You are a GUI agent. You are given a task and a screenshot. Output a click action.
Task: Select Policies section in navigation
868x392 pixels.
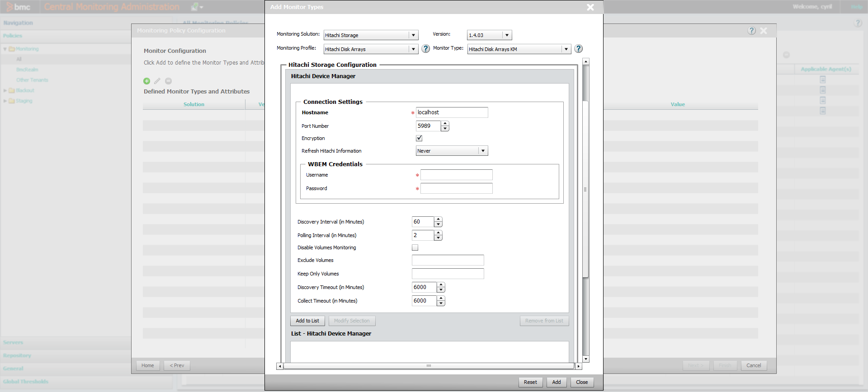coord(13,36)
